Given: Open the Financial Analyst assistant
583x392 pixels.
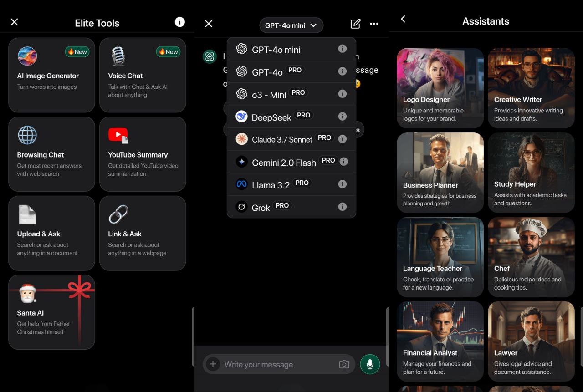Looking at the screenshot, I should 440,341.
